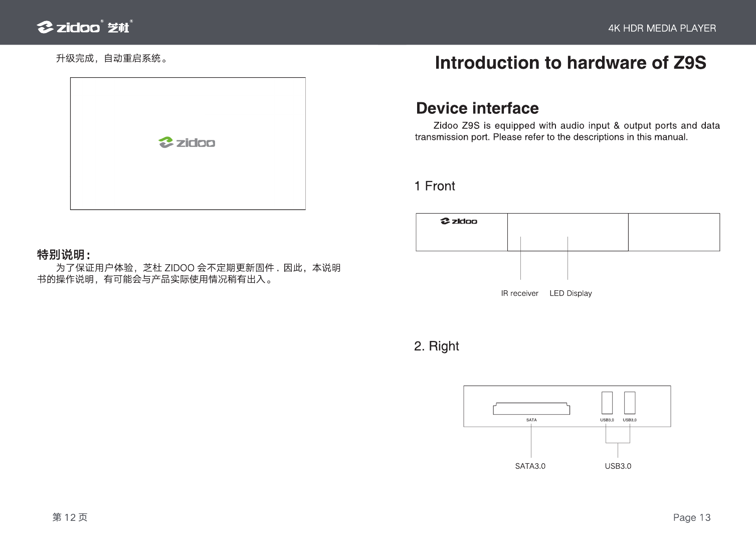Click the zidoo logo in the header bar
756x543 pixels.
tap(84, 27)
